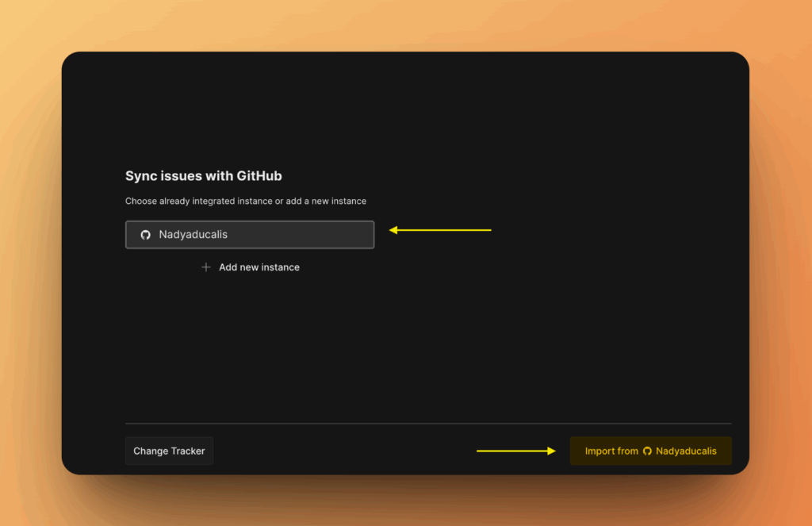Start Import from Nadyaducalis
812x526 pixels.
pyautogui.click(x=650, y=451)
